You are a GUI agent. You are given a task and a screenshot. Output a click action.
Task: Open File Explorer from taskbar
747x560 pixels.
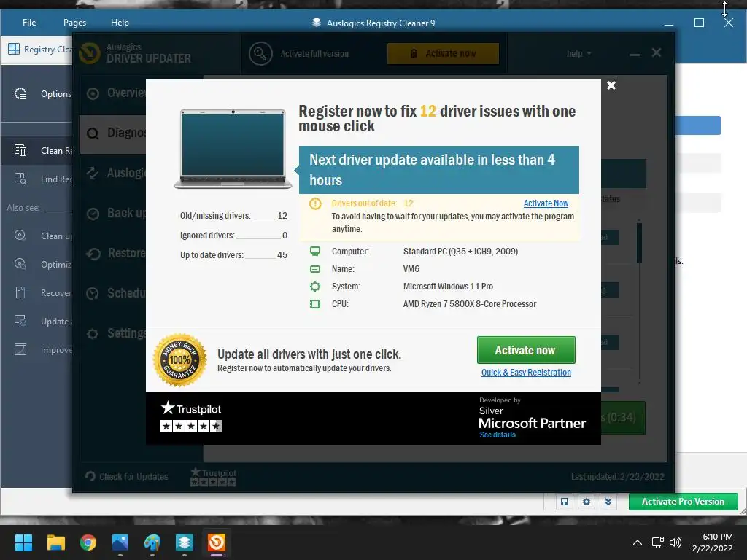click(55, 542)
